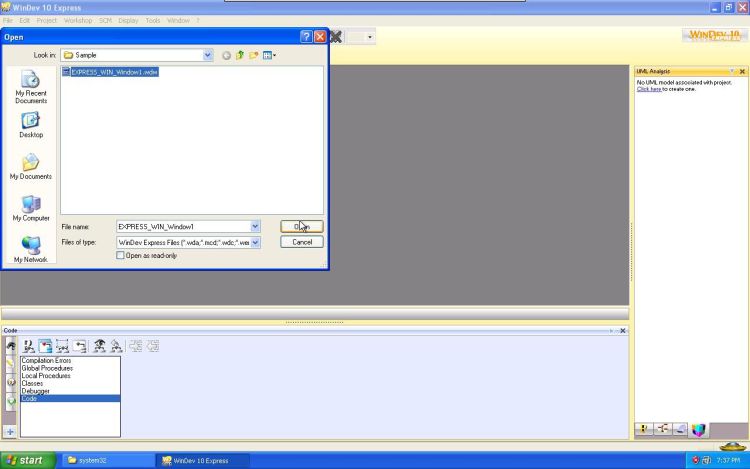The image size is (750, 469).
Task: Click the red shield tray icon
Action: (x=695, y=460)
